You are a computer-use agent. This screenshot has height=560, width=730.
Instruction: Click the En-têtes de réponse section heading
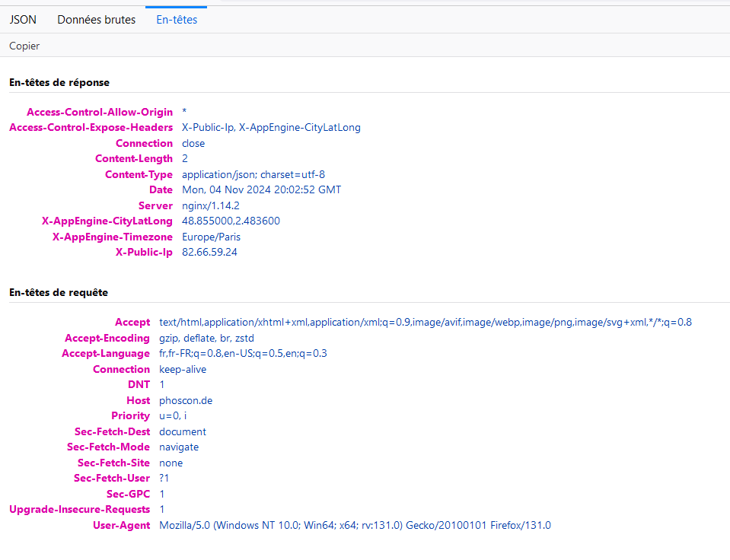tap(59, 82)
